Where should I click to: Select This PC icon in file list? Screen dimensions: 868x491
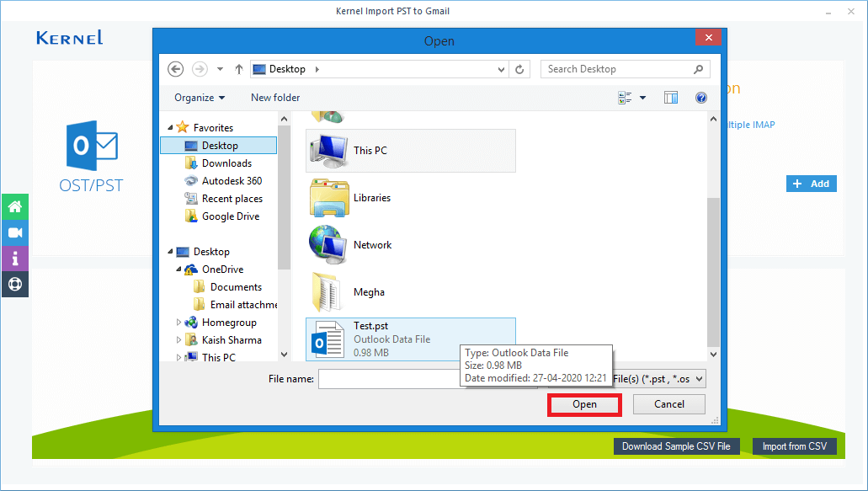329,151
